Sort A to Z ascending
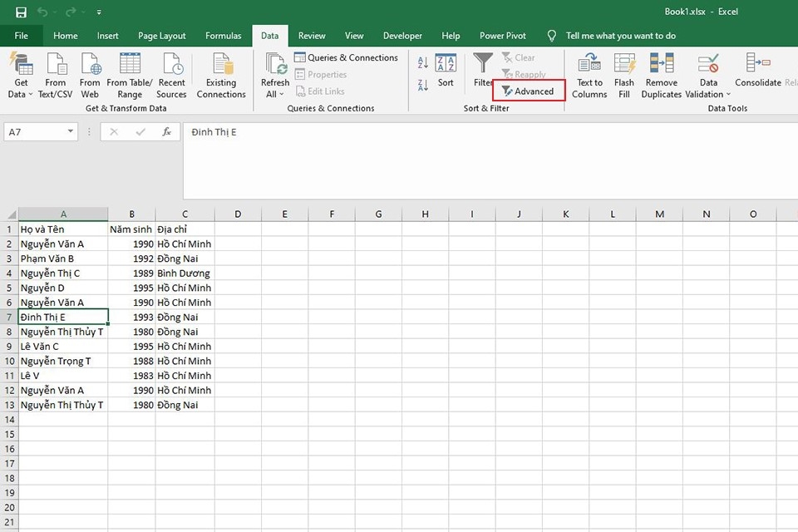The image size is (798, 532). coord(422,62)
